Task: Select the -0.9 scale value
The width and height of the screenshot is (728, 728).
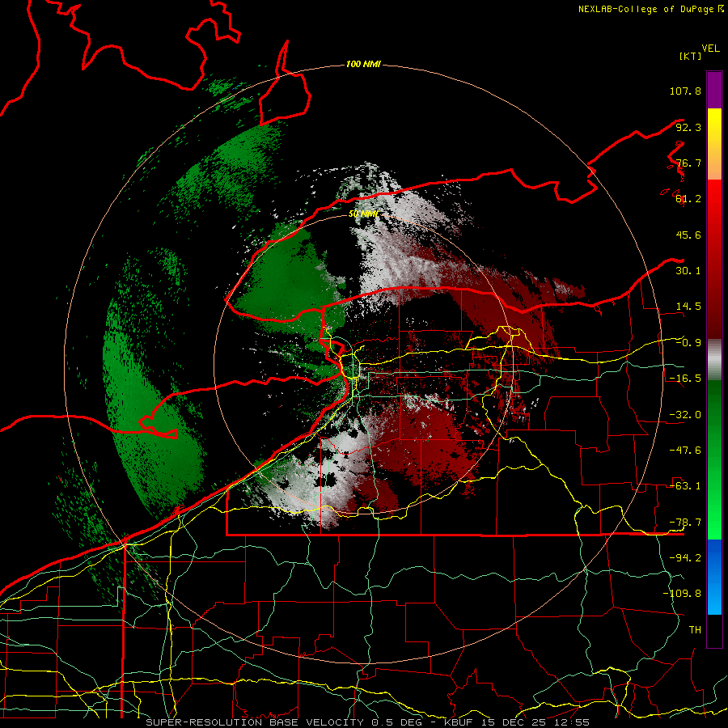Action: (688, 343)
